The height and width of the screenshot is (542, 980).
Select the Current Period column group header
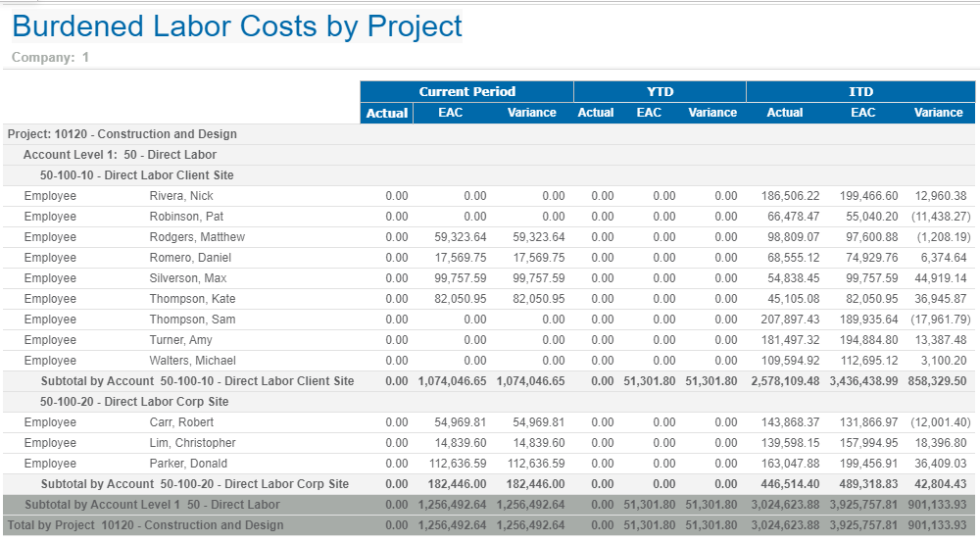coord(466,91)
